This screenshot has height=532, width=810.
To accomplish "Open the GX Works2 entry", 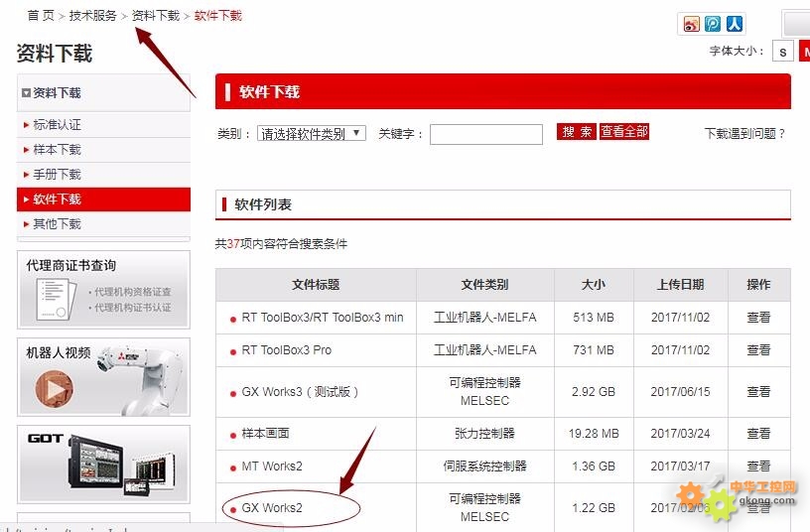I will (x=272, y=508).
